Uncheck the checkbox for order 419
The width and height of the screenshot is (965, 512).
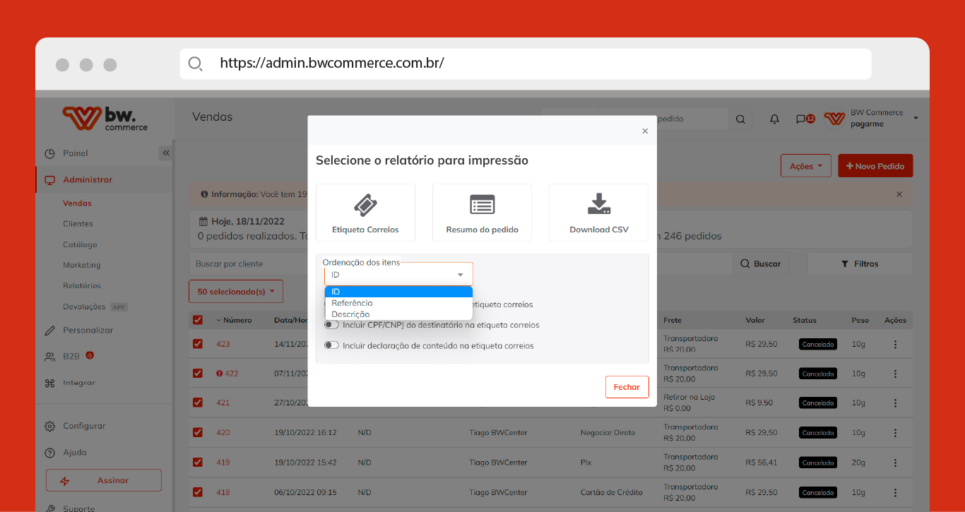198,462
